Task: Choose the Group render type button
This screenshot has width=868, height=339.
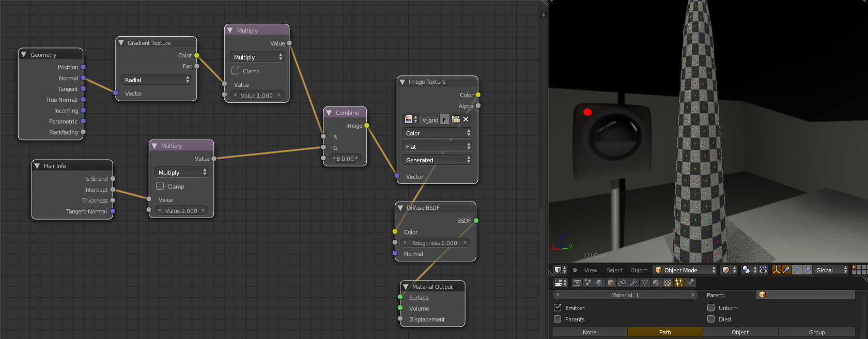Action: pyautogui.click(x=816, y=332)
